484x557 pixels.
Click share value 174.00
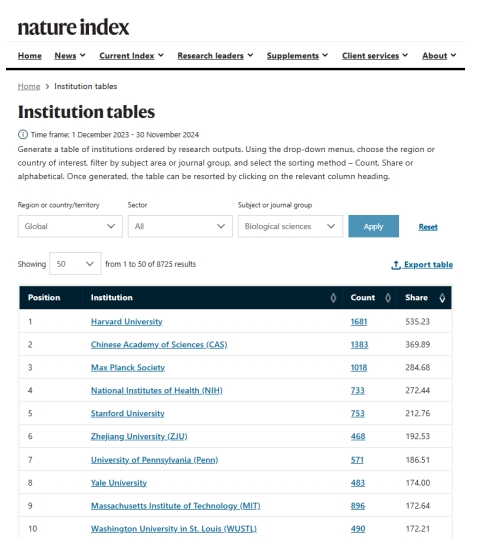click(x=418, y=483)
